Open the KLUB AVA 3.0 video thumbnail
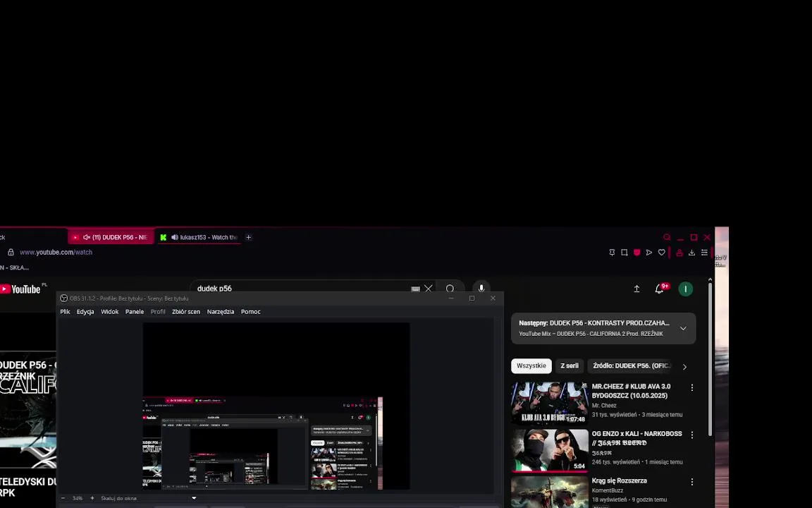 tap(550, 404)
